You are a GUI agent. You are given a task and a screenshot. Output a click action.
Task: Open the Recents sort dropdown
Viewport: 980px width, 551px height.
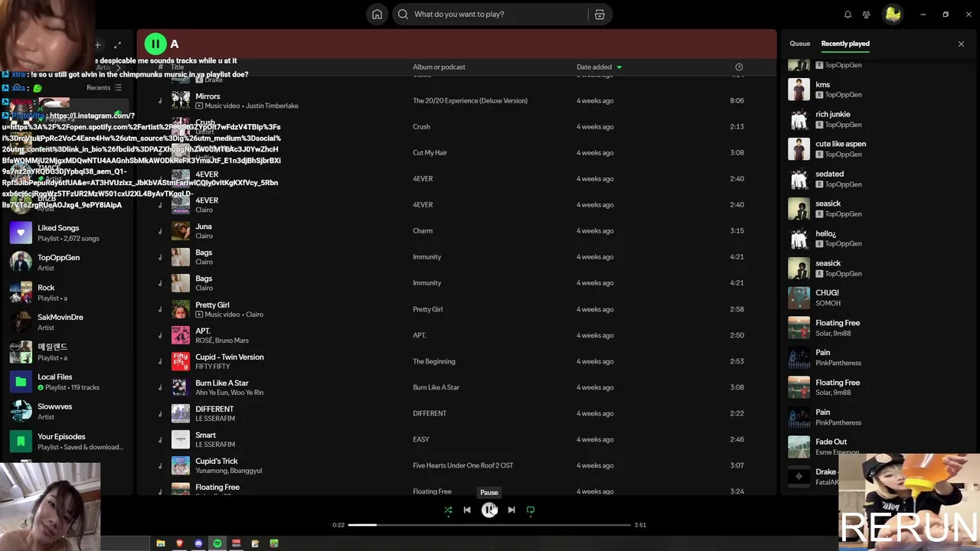103,88
